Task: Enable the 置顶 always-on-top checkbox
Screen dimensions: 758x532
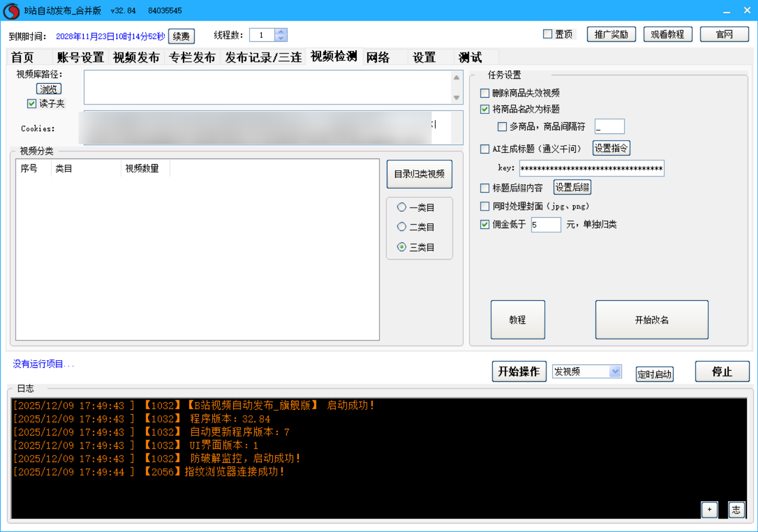Action: coord(548,34)
